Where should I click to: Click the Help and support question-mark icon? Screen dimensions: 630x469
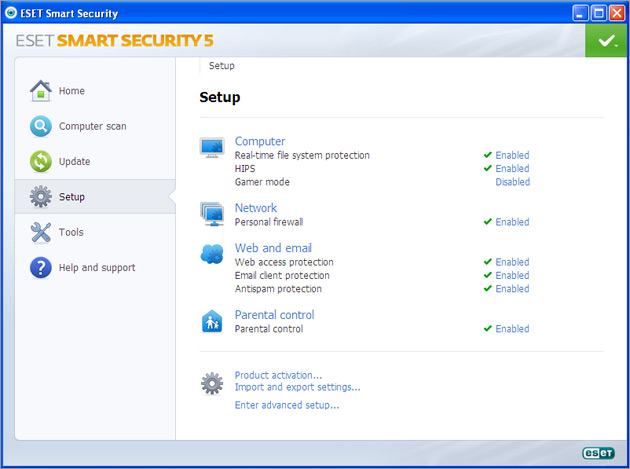pyautogui.click(x=41, y=268)
